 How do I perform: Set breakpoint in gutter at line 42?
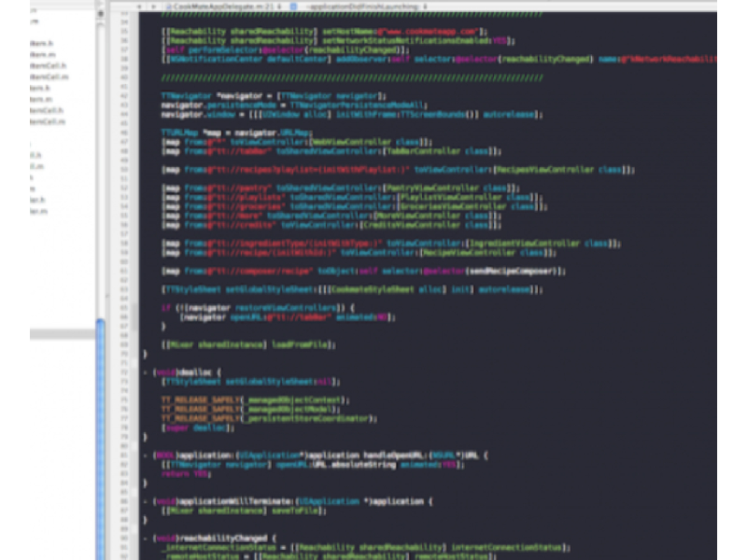point(122,95)
